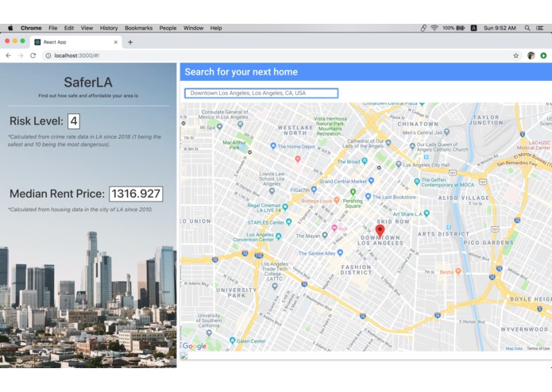Screen dimensions: 552x392
Task: Click Pershing Square park marker
Action: tap(353, 192)
